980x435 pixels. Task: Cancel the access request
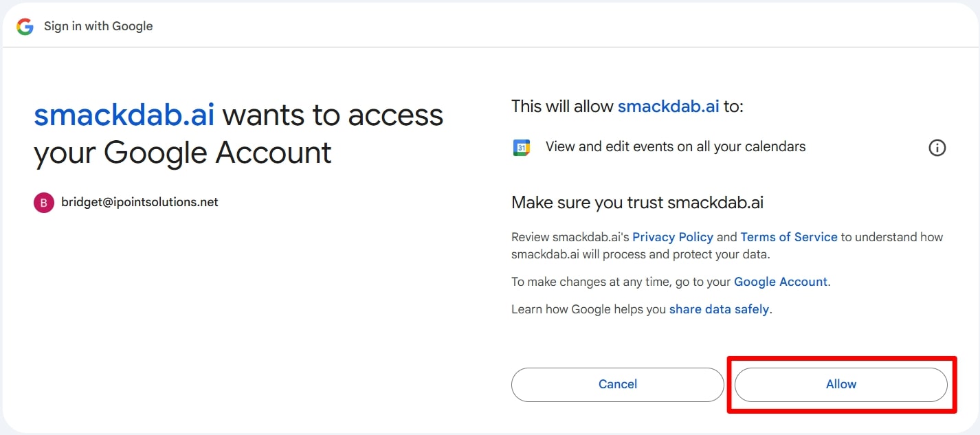point(618,384)
